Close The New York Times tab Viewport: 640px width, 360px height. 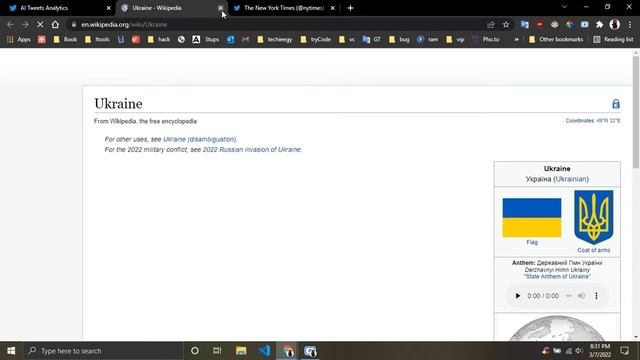[x=333, y=8]
